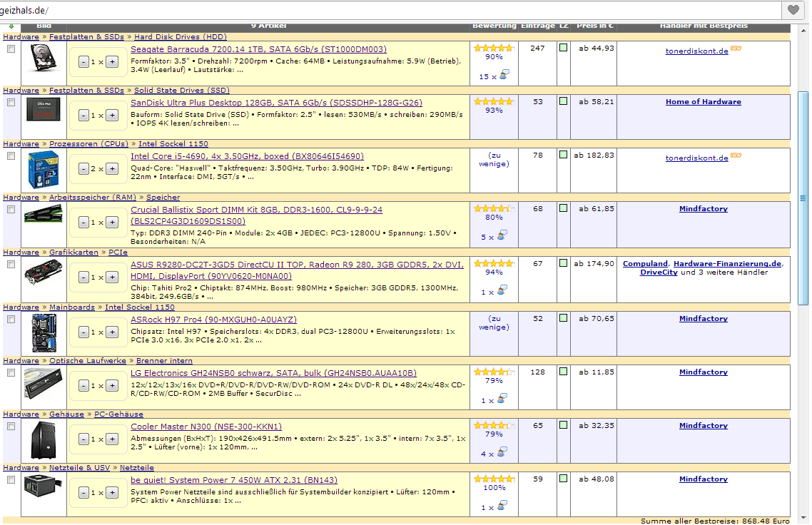Open Seagate Barracuda 7200.14 1TB product link
This screenshot has height=525, width=812.
pos(258,49)
